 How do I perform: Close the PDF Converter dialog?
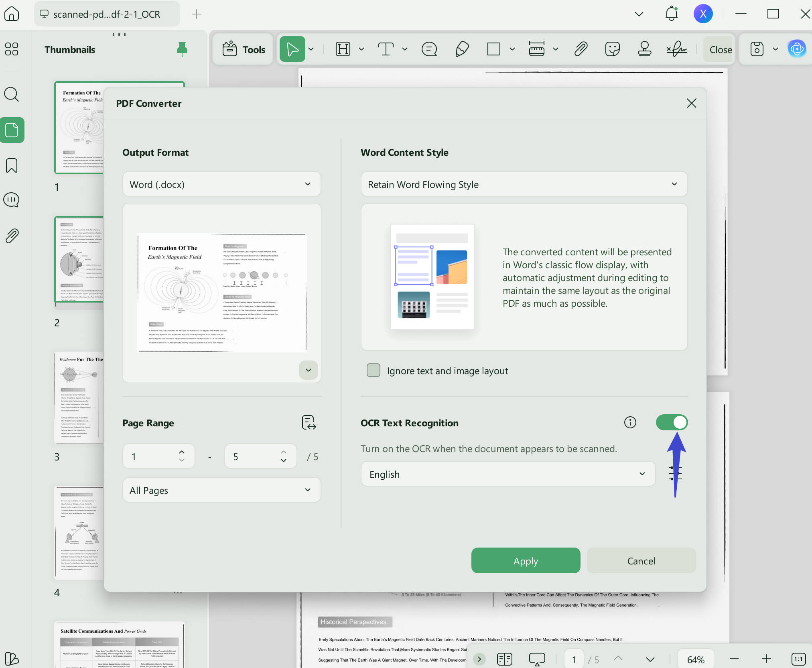(x=691, y=103)
